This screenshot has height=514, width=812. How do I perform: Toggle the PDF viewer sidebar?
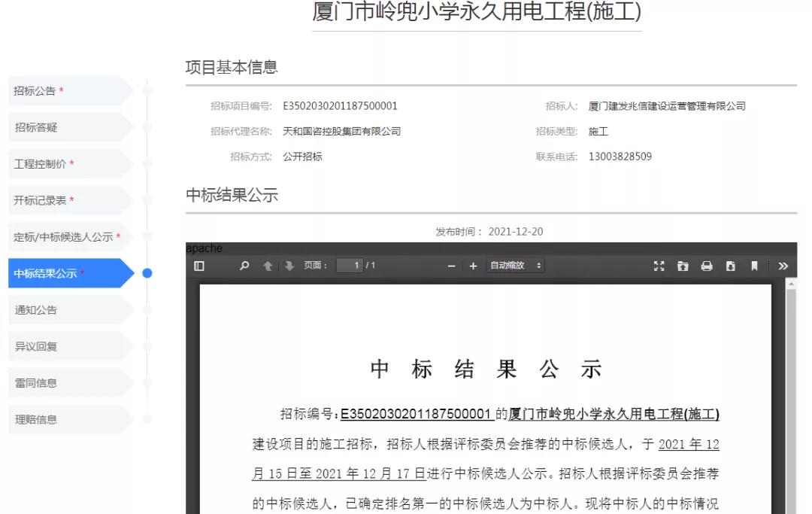click(x=199, y=266)
